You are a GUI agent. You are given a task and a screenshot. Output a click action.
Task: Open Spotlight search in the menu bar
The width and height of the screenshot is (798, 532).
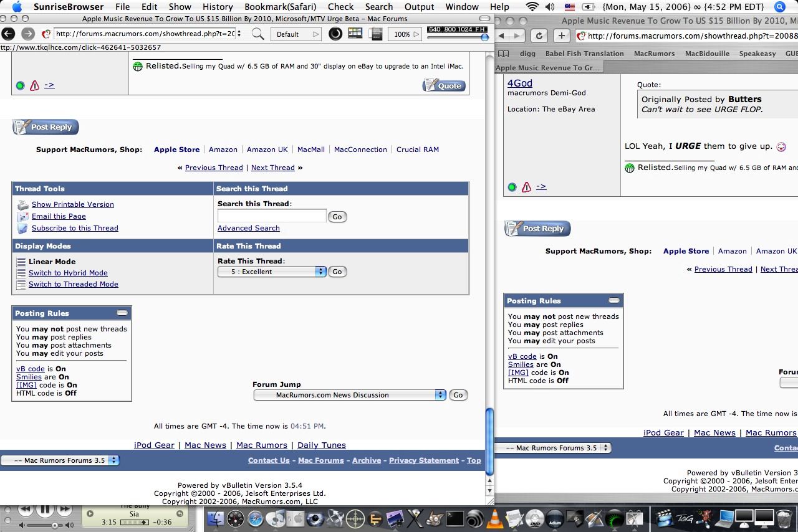coord(779,7)
